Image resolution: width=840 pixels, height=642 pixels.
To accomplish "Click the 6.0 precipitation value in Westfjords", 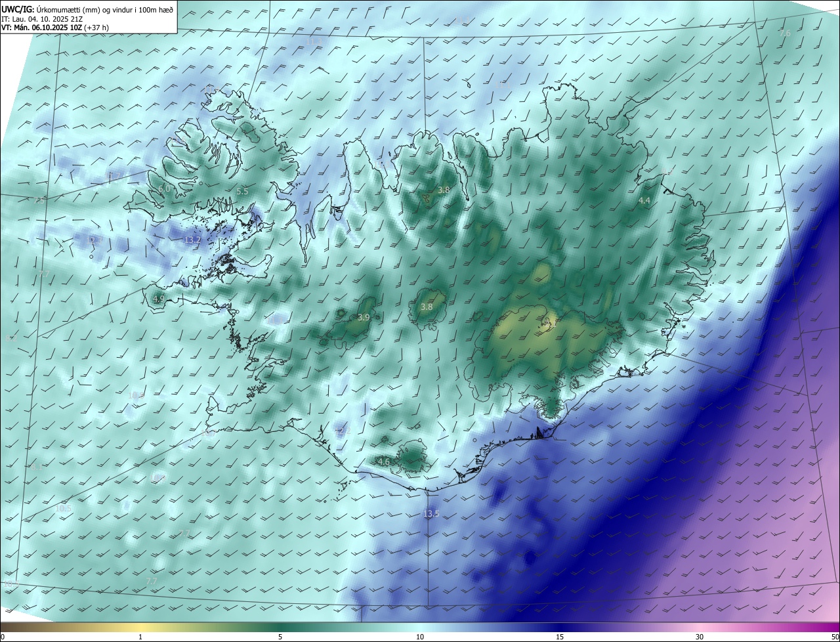I will (164, 189).
